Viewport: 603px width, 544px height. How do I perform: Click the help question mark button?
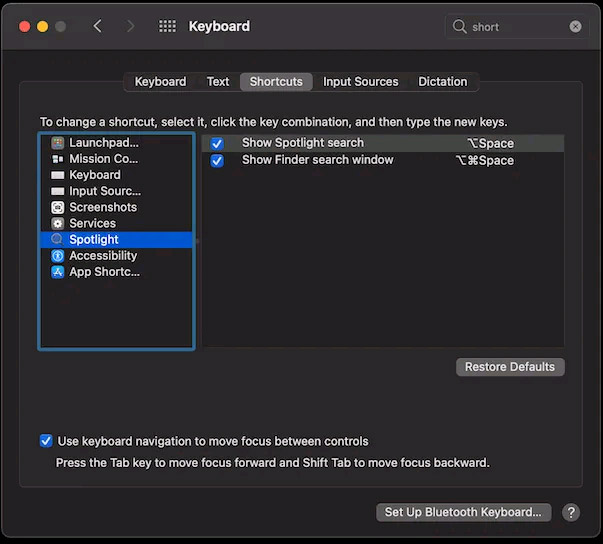point(571,512)
